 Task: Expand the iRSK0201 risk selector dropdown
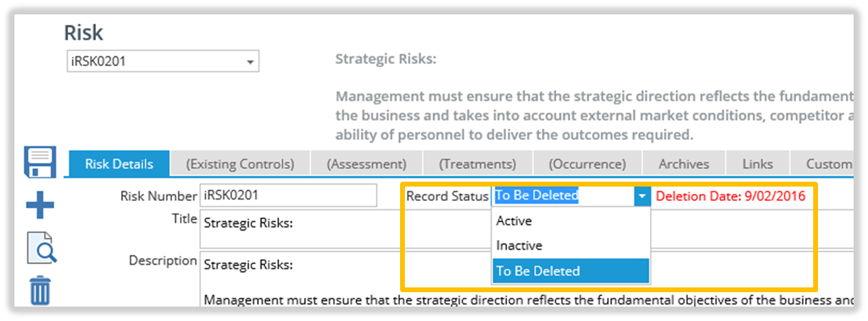pyautogui.click(x=250, y=62)
